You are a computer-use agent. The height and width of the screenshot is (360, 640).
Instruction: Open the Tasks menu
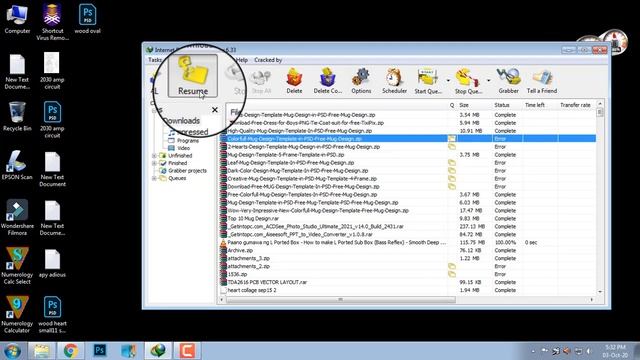pyautogui.click(x=155, y=60)
